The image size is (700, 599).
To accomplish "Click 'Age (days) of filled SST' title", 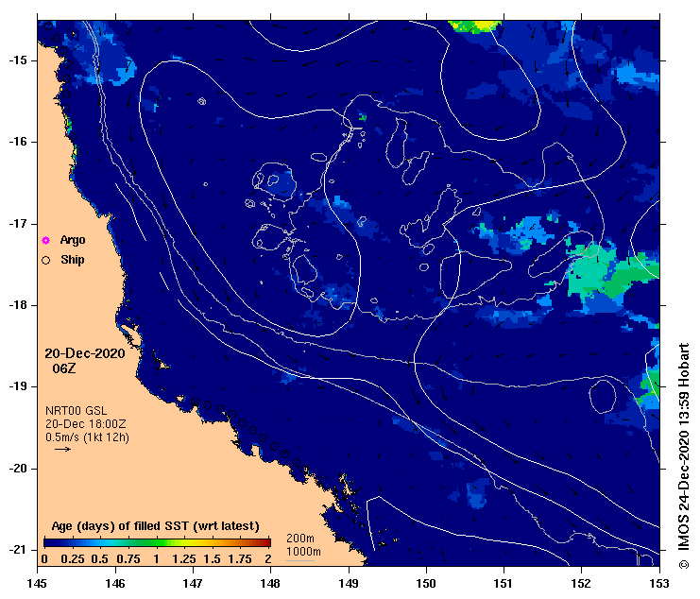I will (155, 526).
